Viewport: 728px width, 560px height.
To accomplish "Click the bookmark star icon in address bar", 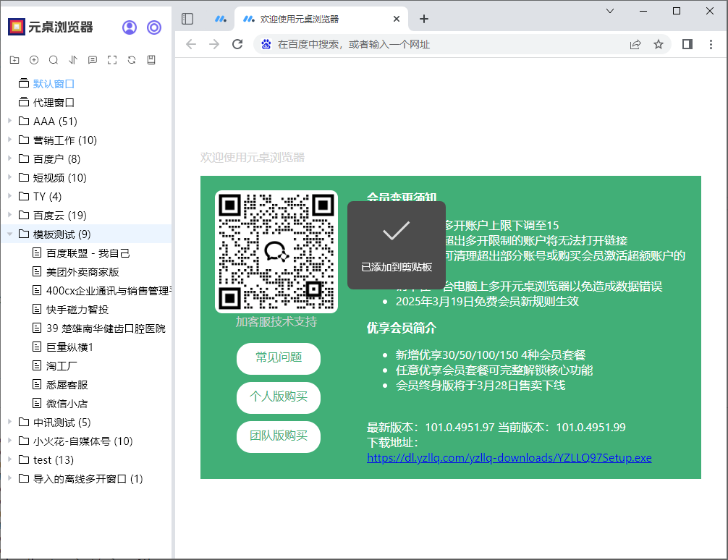I will [659, 44].
